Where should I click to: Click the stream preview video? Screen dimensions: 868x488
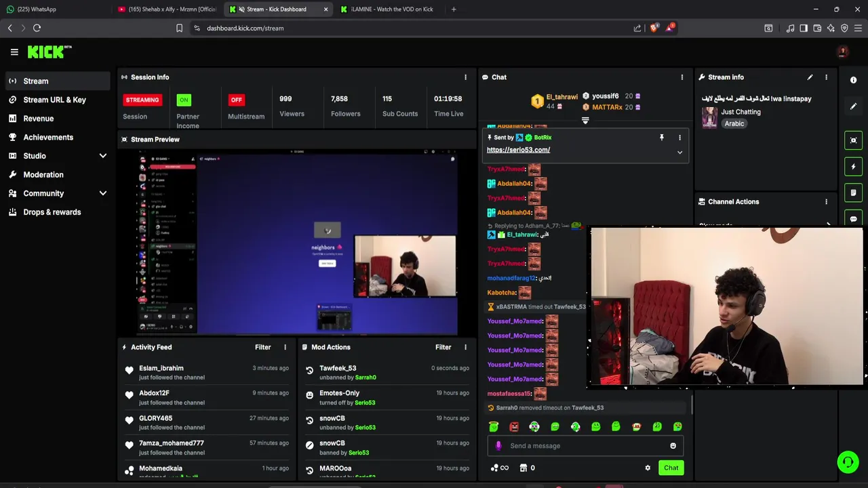(x=296, y=242)
